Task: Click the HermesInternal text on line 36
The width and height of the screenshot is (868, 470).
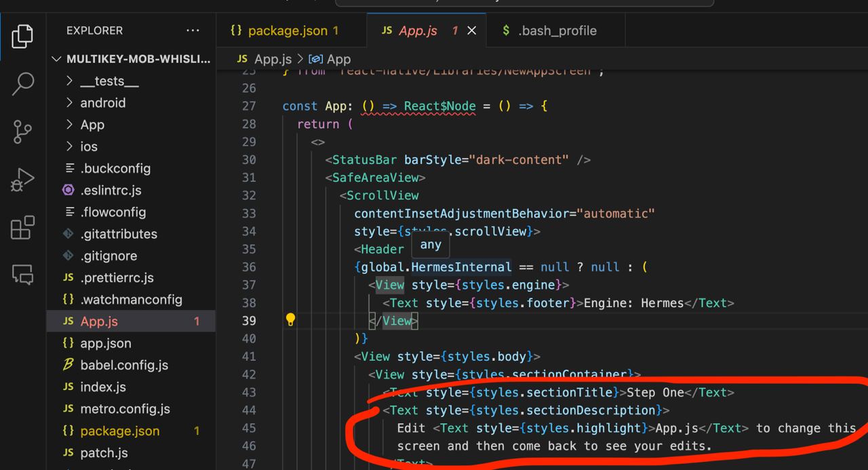Action: click(x=461, y=267)
